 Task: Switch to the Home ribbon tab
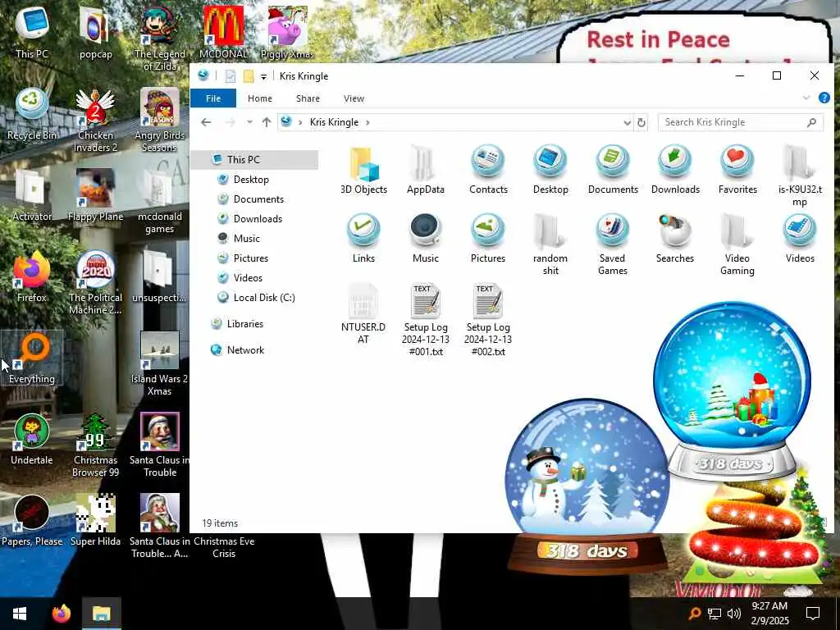click(260, 98)
